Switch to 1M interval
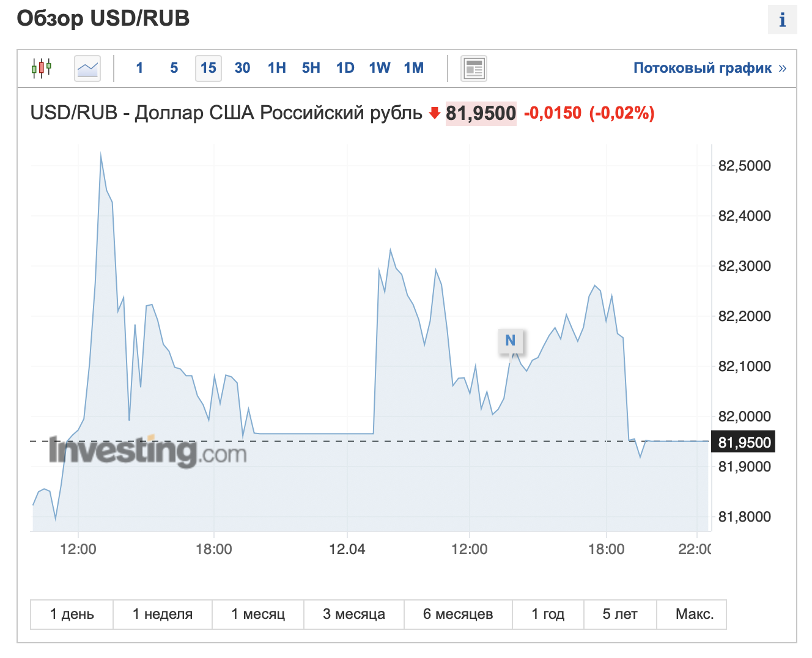This screenshot has height=658, width=812. point(414,68)
